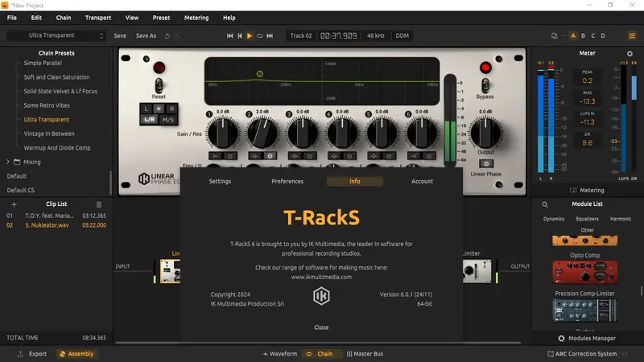Select the Precision Comp-Limiter module thumbnail

[584, 311]
